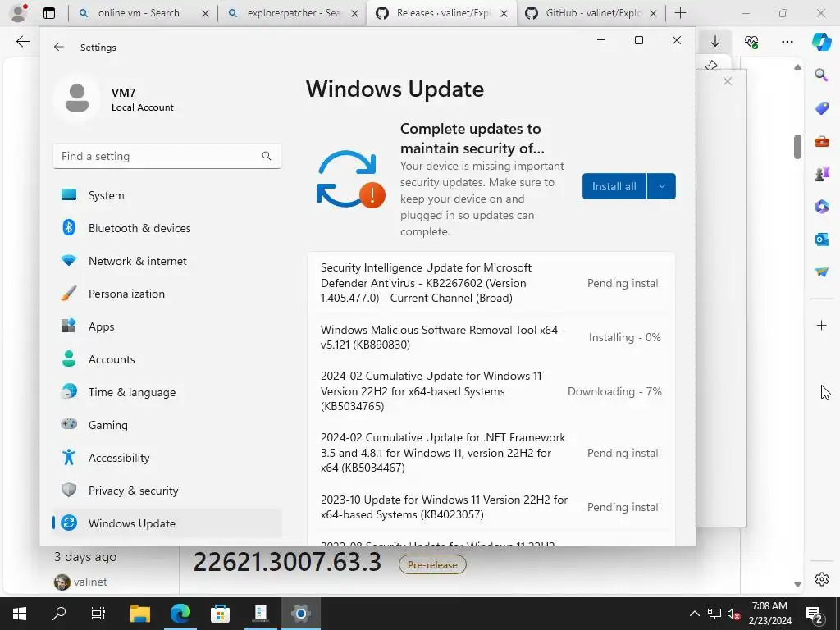This screenshot has height=630, width=840.
Task: Click Edge browser back arrow
Action: (22, 42)
